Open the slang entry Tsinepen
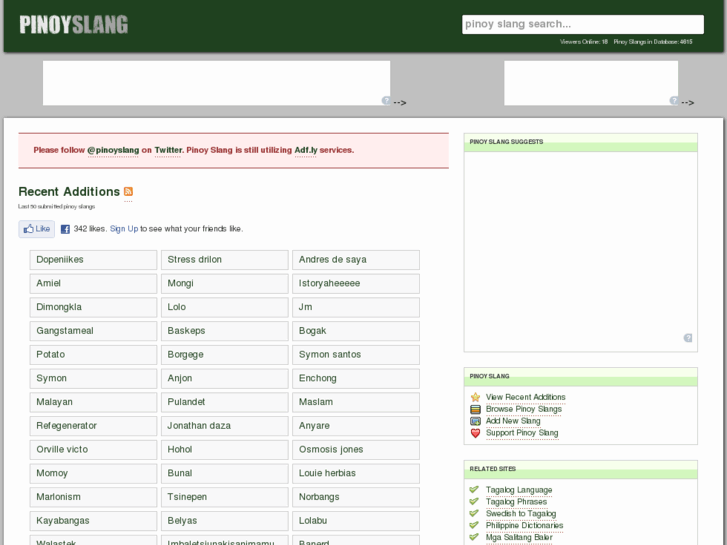 click(x=224, y=497)
